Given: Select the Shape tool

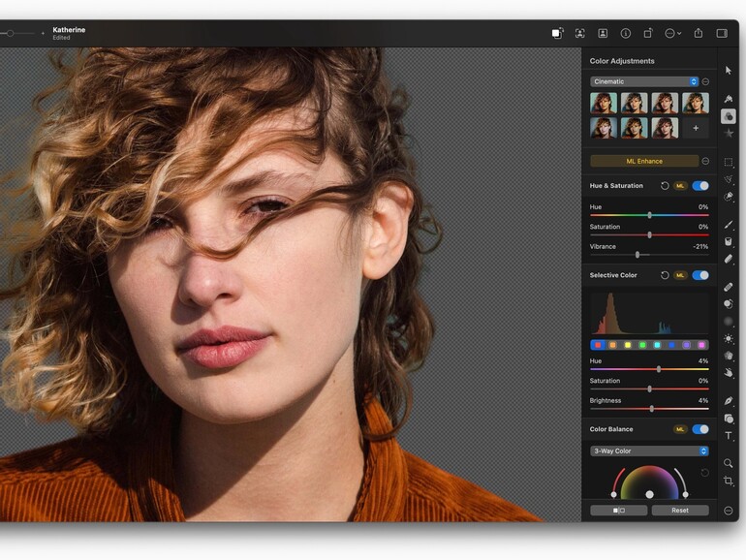Looking at the screenshot, I should pyautogui.click(x=728, y=419).
